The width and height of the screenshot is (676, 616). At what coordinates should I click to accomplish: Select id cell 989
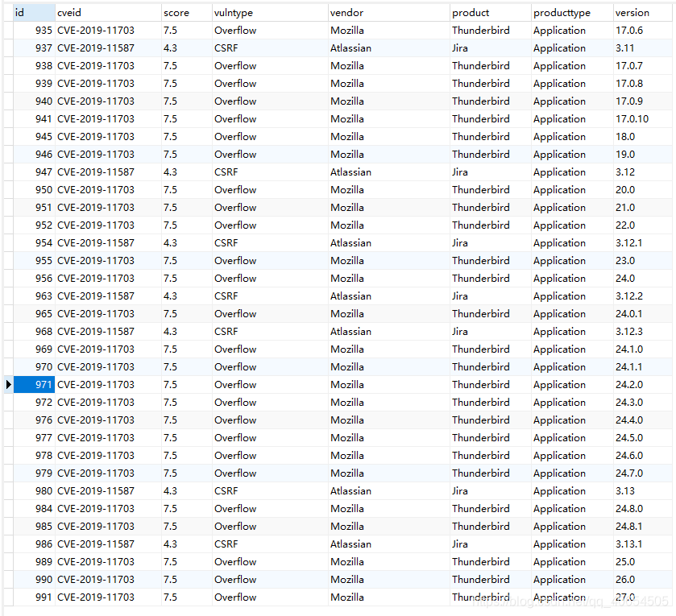pos(34,562)
